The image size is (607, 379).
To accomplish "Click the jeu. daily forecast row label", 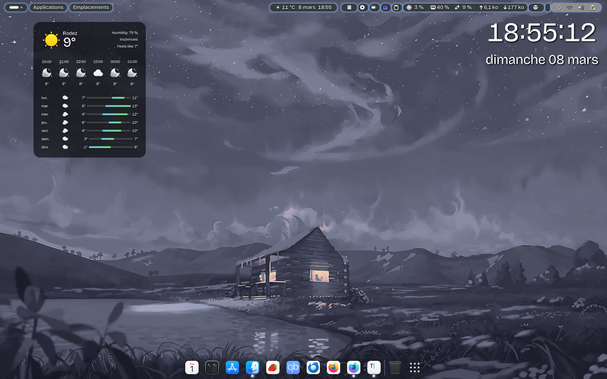I will coord(44,122).
